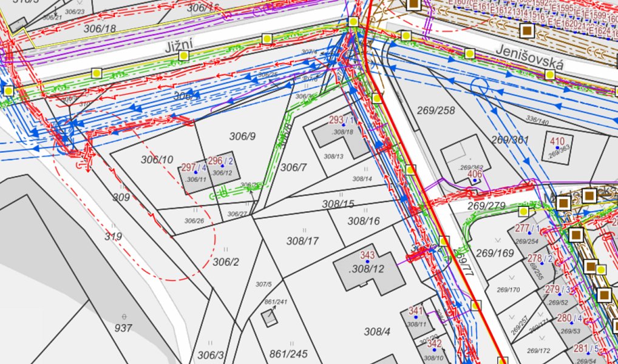Select building parcel label .306/11
Viewport: 618px width, 364px height.
(196, 179)
